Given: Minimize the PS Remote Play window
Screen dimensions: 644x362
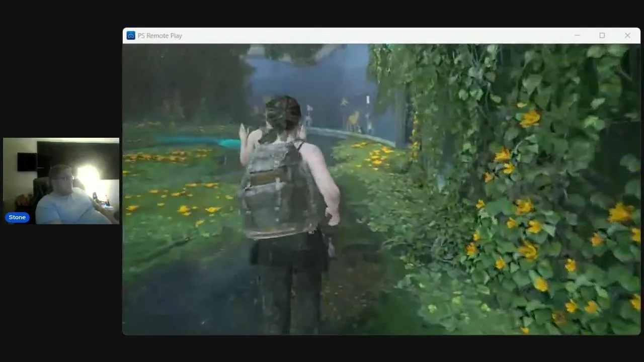Looking at the screenshot, I should coord(577,36).
